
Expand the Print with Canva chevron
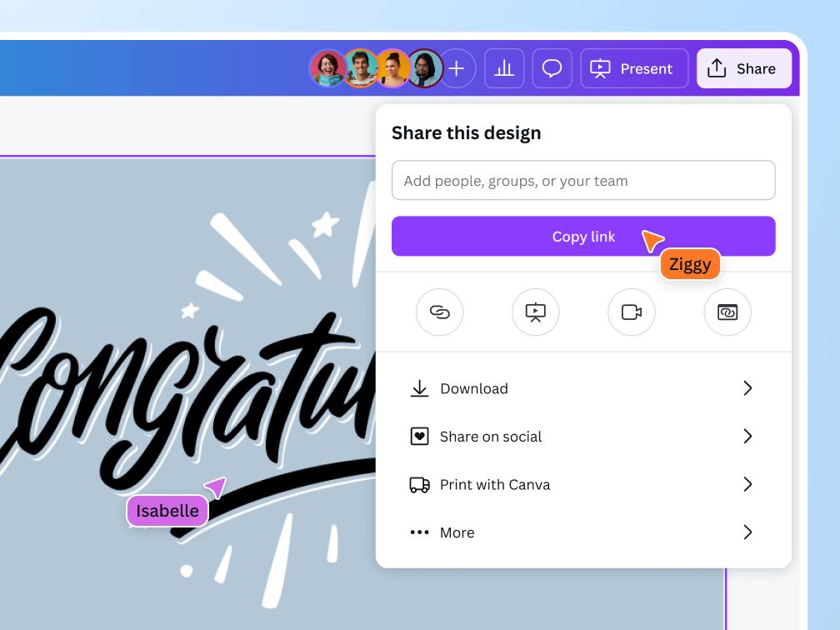pyautogui.click(x=747, y=484)
